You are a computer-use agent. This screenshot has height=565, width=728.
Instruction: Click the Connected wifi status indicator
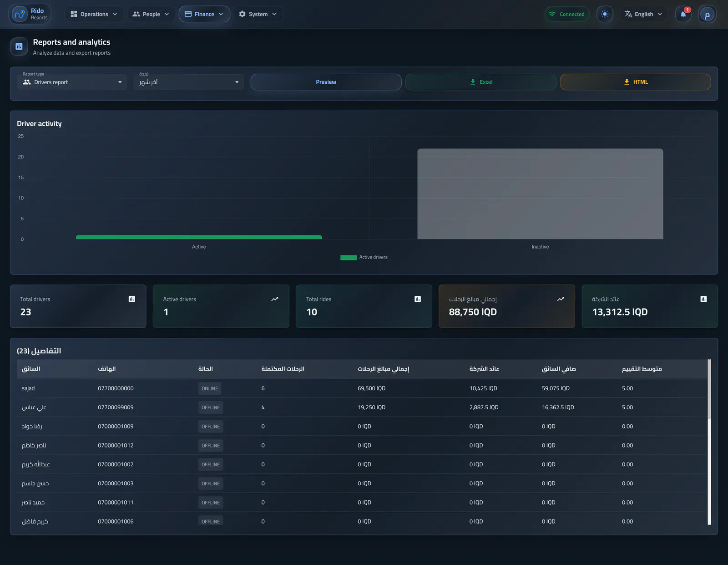567,14
